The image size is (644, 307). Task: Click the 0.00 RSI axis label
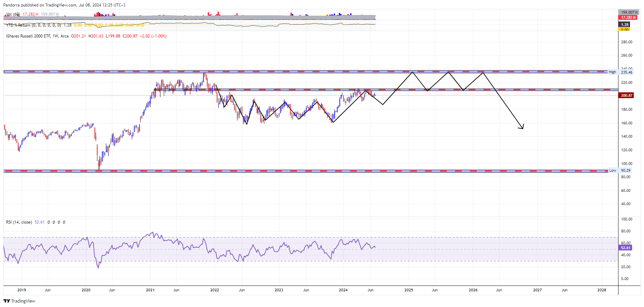point(625,279)
